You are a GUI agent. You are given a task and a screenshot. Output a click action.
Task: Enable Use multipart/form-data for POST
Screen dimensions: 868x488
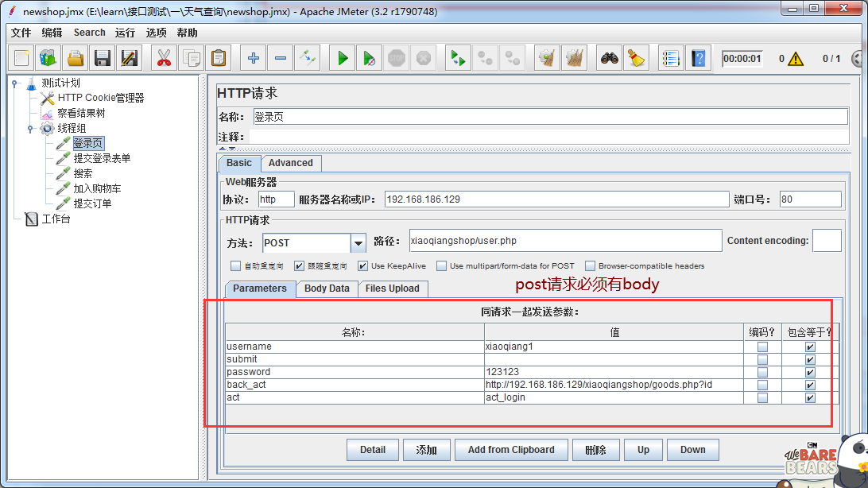(x=441, y=266)
